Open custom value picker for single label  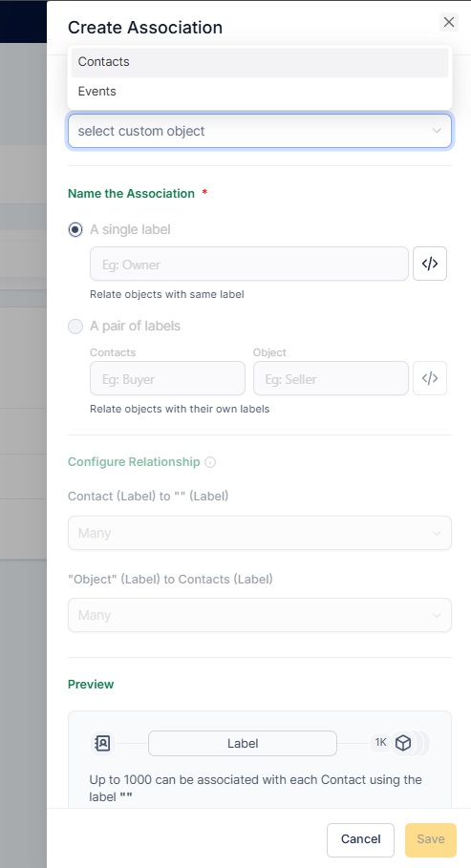[x=430, y=265]
